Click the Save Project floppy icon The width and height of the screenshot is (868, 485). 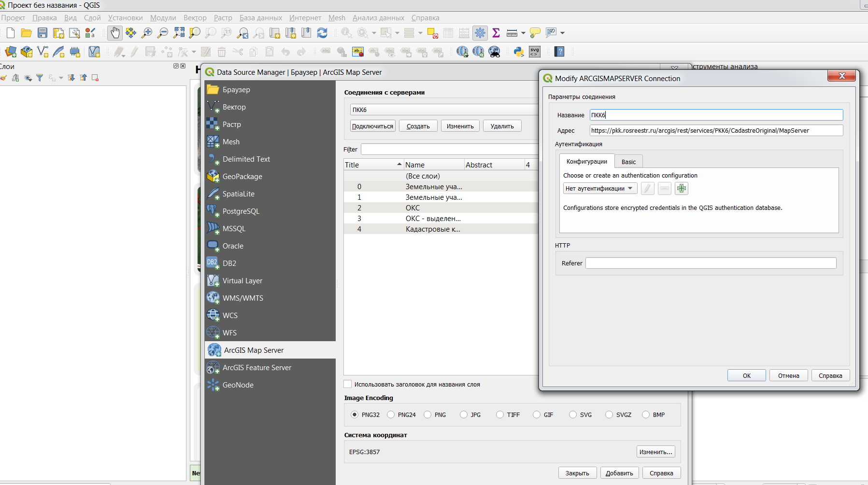coord(43,33)
